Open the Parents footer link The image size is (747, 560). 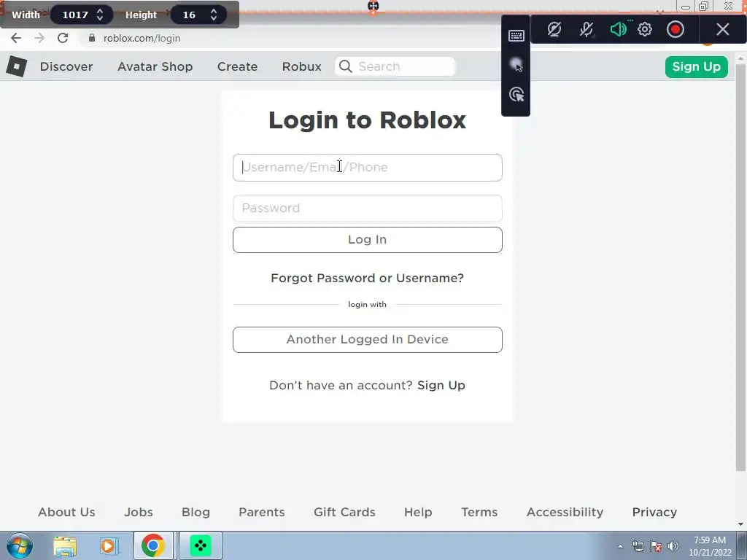(x=262, y=512)
